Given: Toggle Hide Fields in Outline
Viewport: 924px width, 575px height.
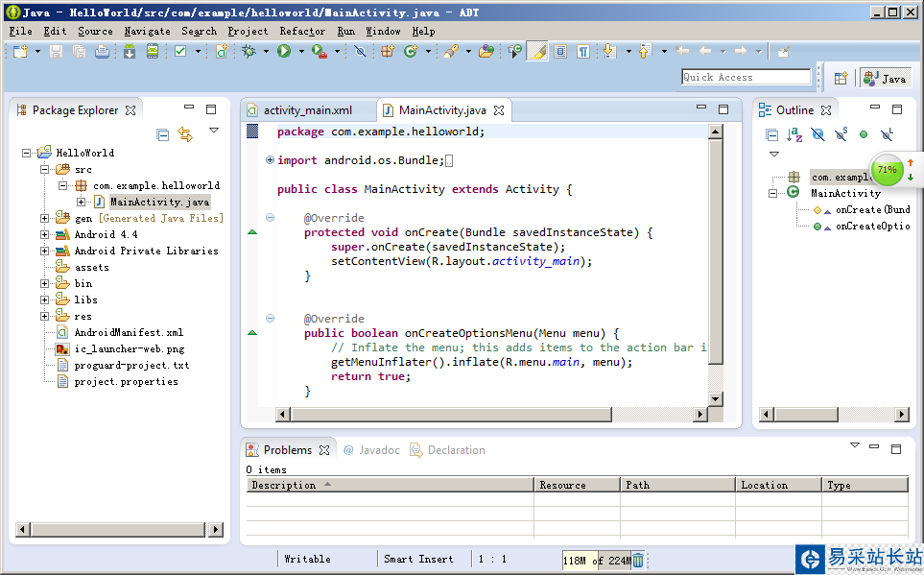Looking at the screenshot, I should click(x=817, y=135).
